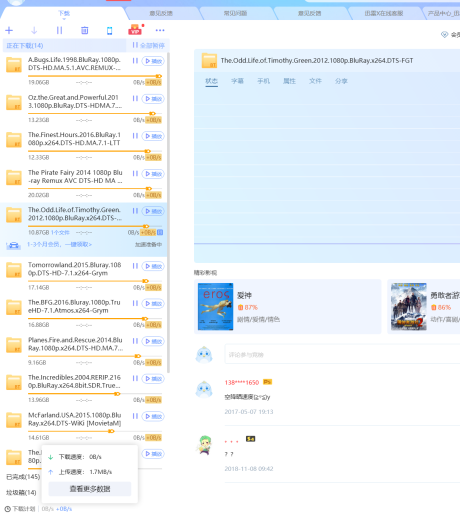The width and height of the screenshot is (460, 514).
Task: Play A.Bugs.Life.1998 using its 播放 button
Action: (x=154, y=61)
